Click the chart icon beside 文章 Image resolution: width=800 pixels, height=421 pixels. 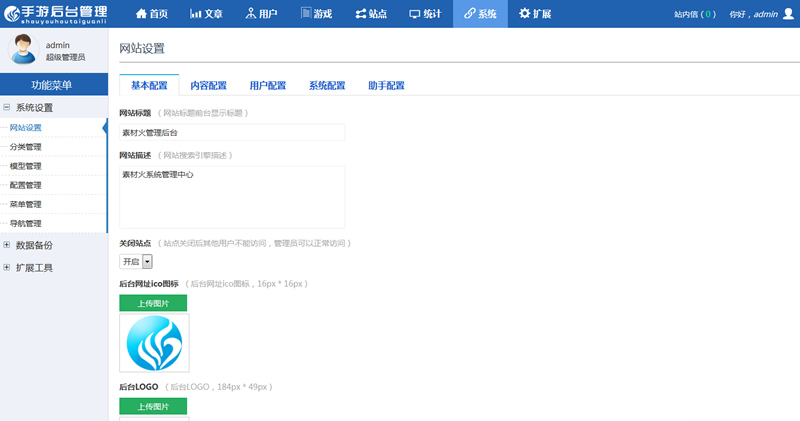click(x=195, y=14)
